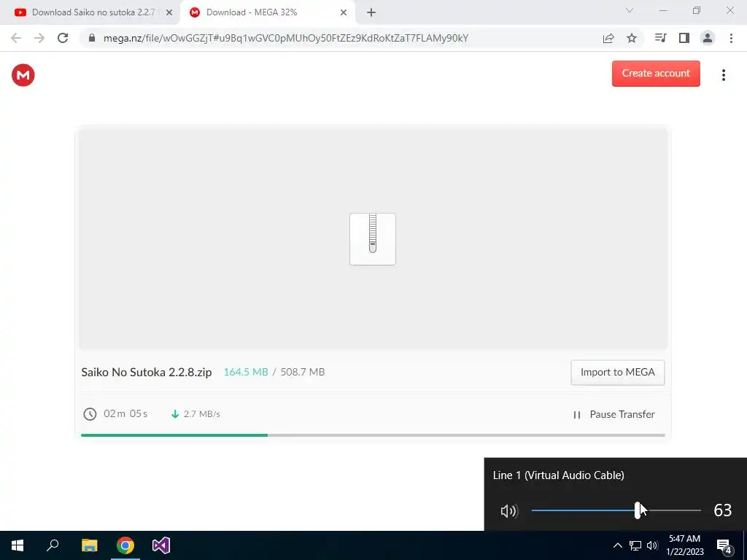Click the site lock security icon

tap(93, 38)
